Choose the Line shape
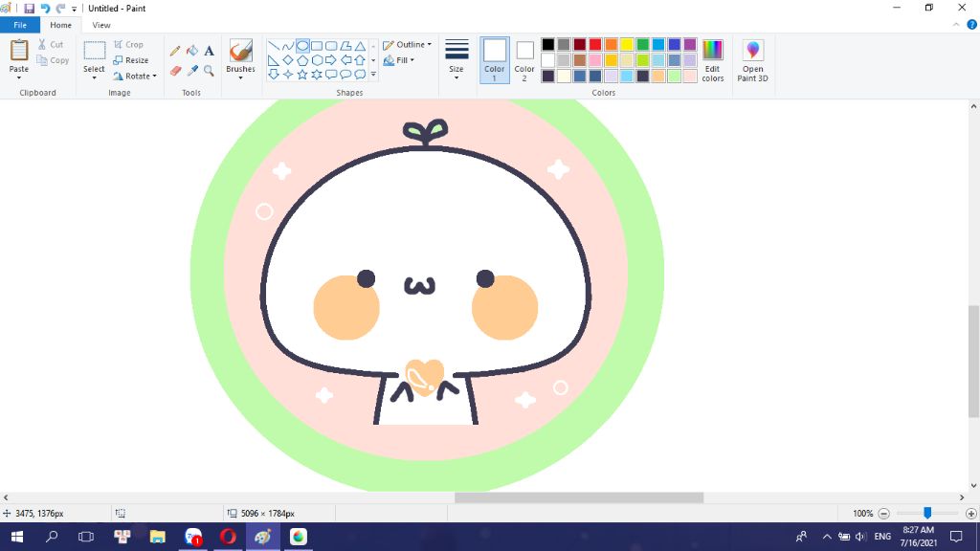980x551 pixels. [274, 46]
